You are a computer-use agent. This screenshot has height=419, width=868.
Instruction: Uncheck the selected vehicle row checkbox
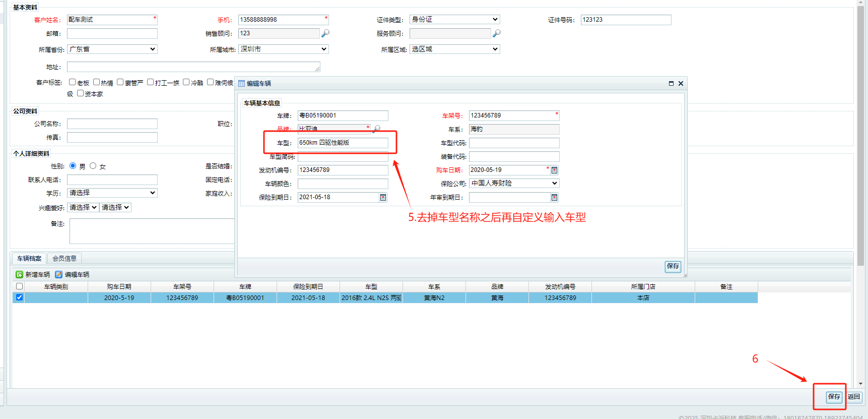tap(19, 297)
